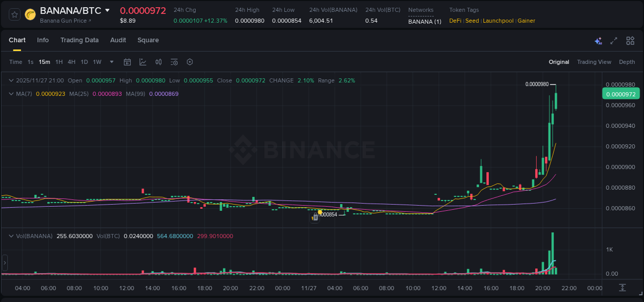Open the BANANA/BTC pair selector dropdown

point(107,10)
